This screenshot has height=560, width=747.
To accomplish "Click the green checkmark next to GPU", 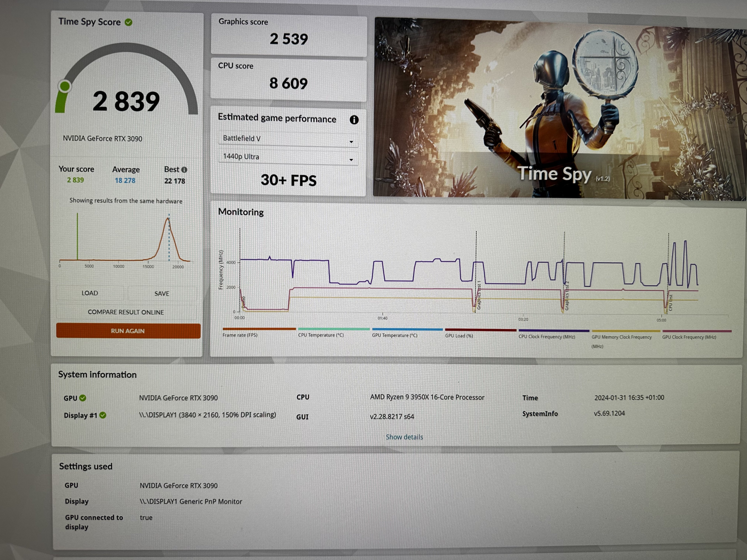I will tap(83, 398).
